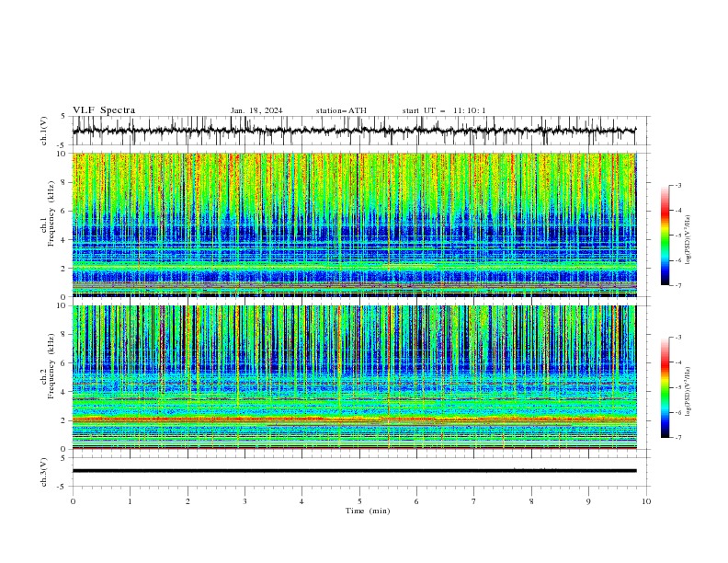Click time axis tick label "2"
Screen dimensions: 728x563
pyautogui.click(x=188, y=501)
